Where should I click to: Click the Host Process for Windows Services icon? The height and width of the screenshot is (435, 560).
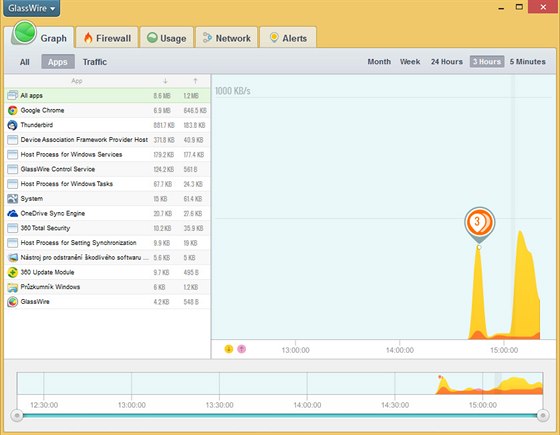(12, 154)
